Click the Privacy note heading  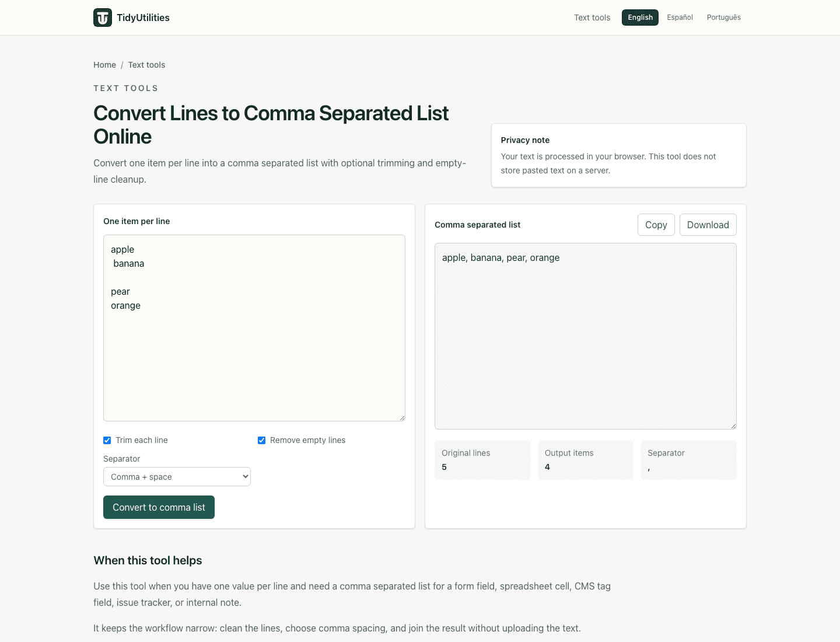(525, 140)
